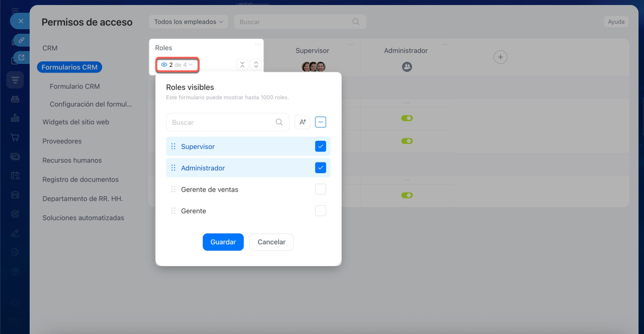Click the drag handle beside Gerente de ventas
644x334 pixels.
[x=173, y=190]
